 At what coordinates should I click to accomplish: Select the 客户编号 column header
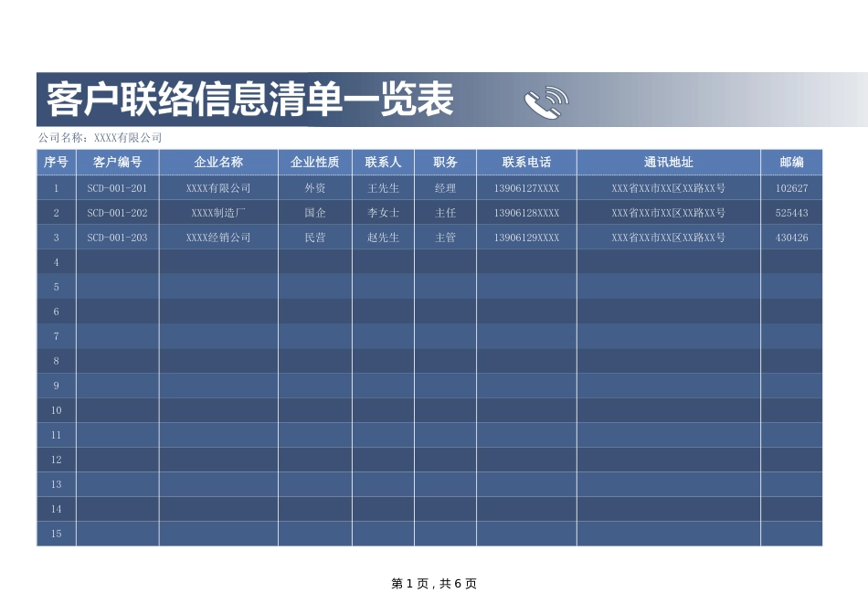pyautogui.click(x=113, y=161)
